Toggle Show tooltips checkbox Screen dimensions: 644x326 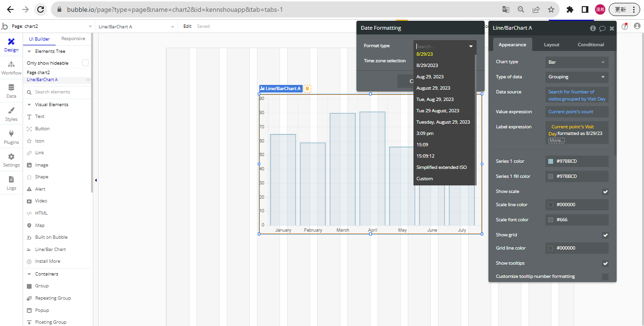pyautogui.click(x=605, y=263)
